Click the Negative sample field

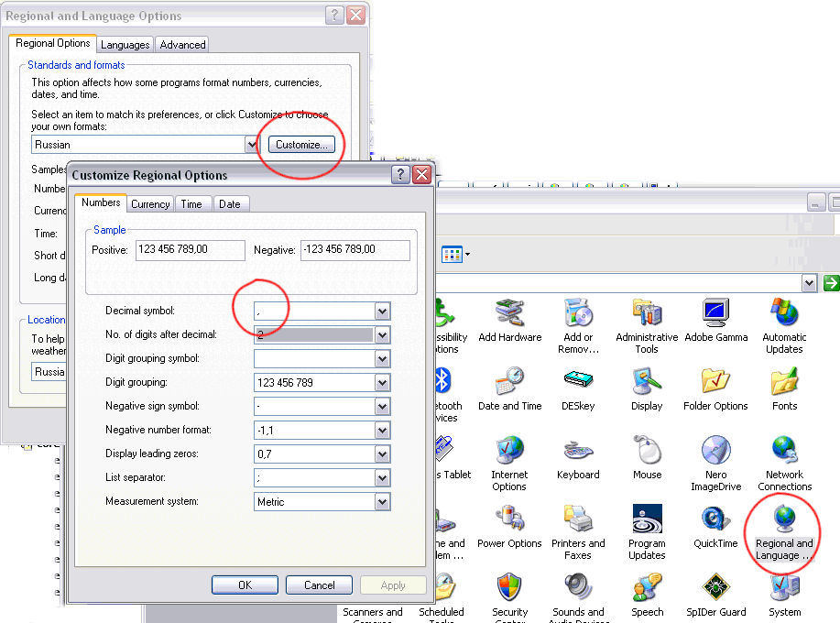click(355, 250)
